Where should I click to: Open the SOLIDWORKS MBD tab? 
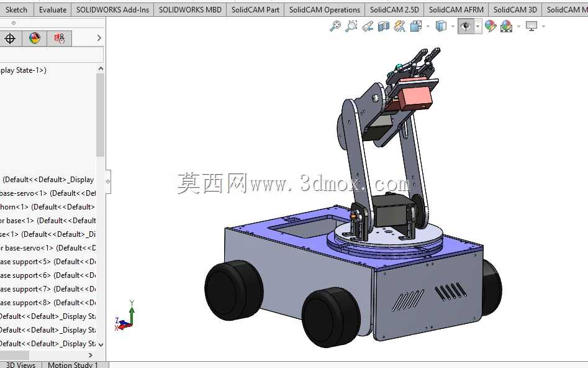(190, 10)
